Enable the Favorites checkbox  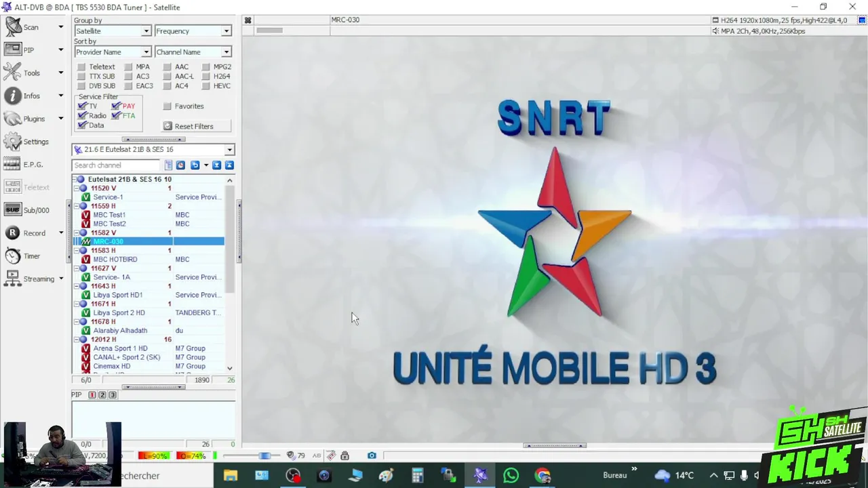tap(167, 106)
